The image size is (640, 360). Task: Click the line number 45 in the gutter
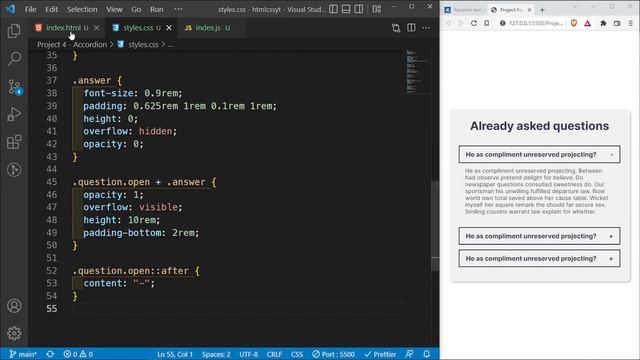51,182
